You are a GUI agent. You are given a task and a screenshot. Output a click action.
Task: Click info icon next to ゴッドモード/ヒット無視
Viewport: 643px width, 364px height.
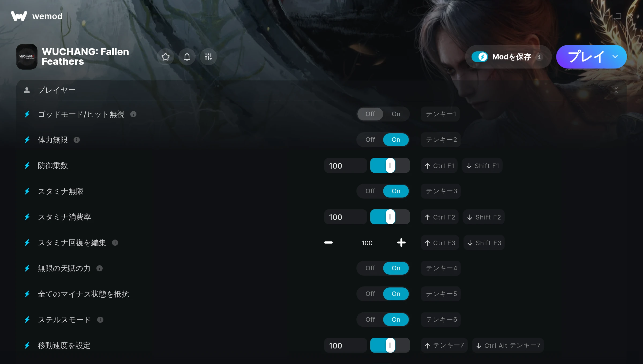tap(133, 114)
